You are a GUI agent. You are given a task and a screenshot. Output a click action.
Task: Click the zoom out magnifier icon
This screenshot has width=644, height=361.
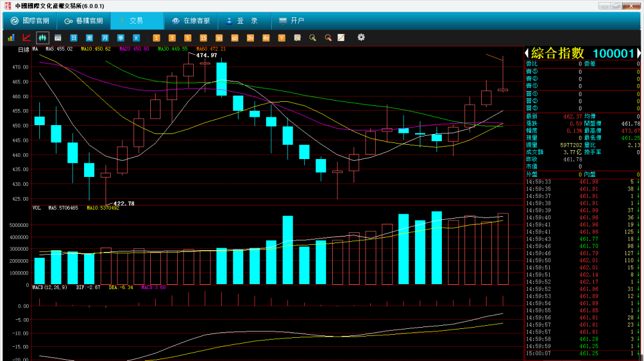[x=328, y=38]
